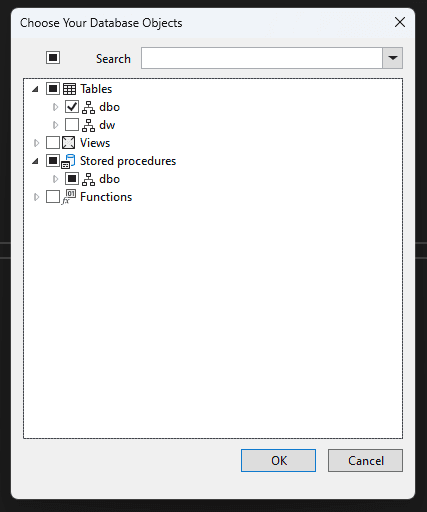Image resolution: width=427 pixels, height=512 pixels.
Task: Click the Tables grid icon
Action: coord(69,89)
